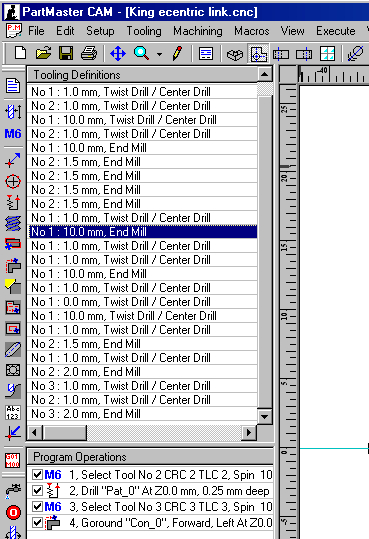369x539 pixels.
Task: Click the tooling list scroll up arrow
Action: 264,74
